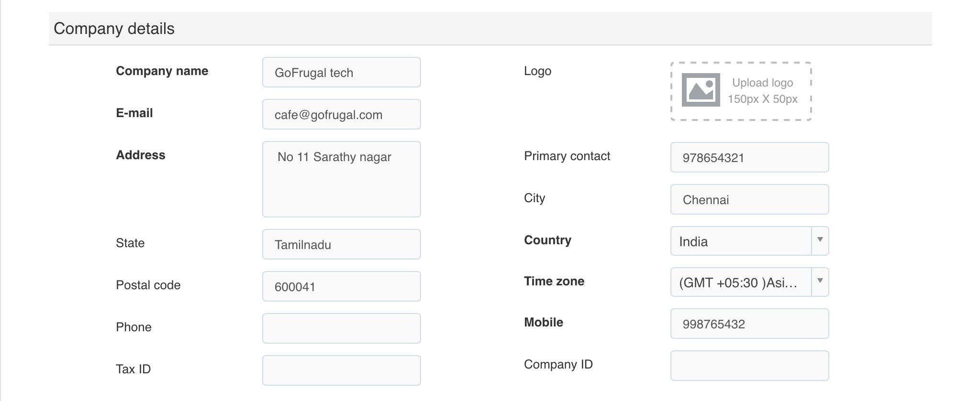Click the empty Company ID field
Screen dimensions: 980x401
[x=749, y=366]
